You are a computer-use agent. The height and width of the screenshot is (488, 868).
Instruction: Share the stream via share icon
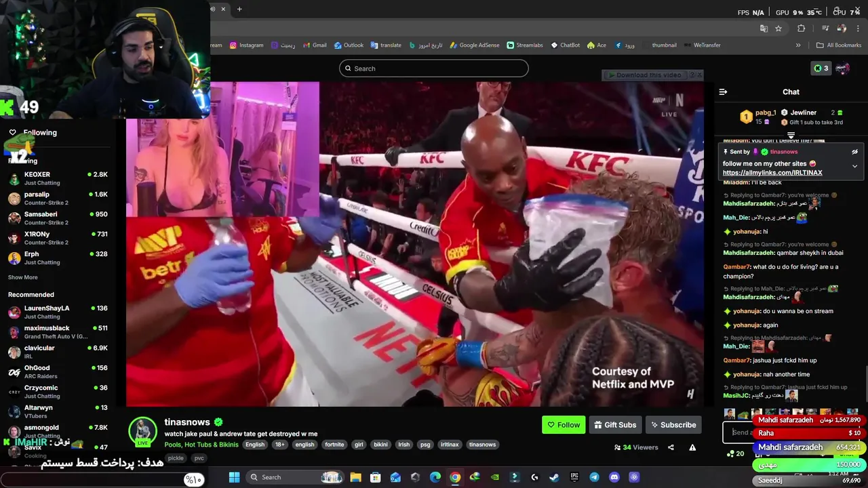coord(671,447)
